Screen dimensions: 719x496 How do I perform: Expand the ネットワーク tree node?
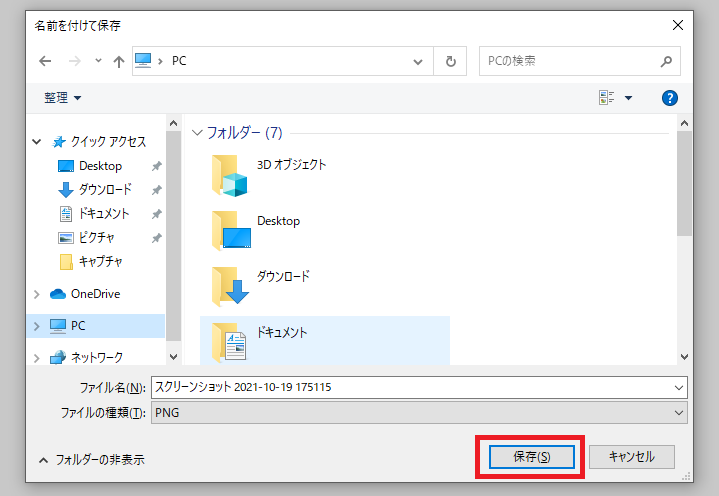pos(37,358)
